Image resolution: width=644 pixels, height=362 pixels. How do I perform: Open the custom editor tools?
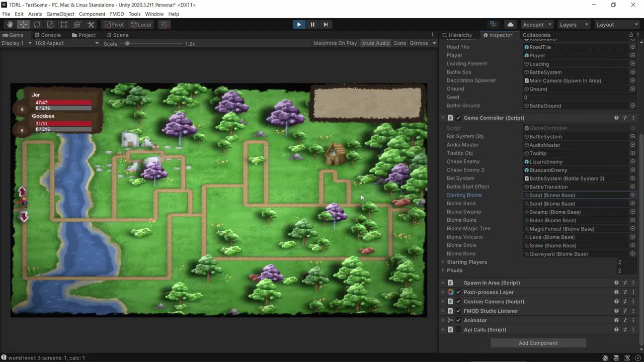point(91,24)
